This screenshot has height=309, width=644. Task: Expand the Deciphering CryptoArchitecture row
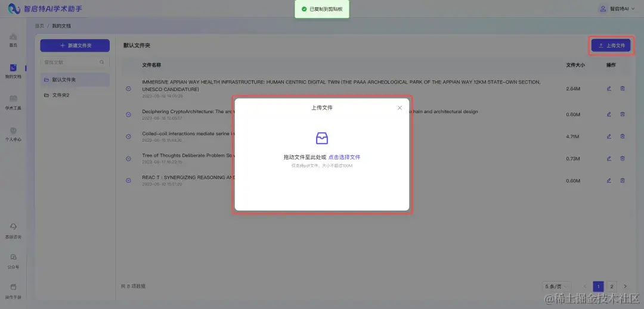(x=128, y=114)
